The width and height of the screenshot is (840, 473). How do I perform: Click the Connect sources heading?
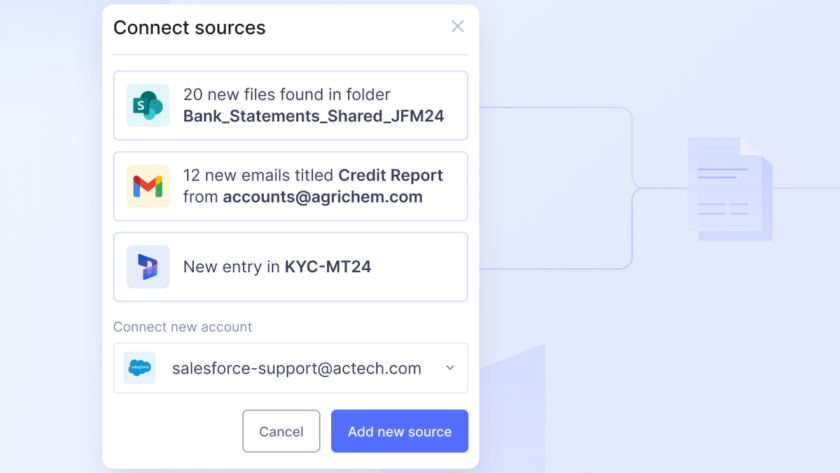(189, 28)
